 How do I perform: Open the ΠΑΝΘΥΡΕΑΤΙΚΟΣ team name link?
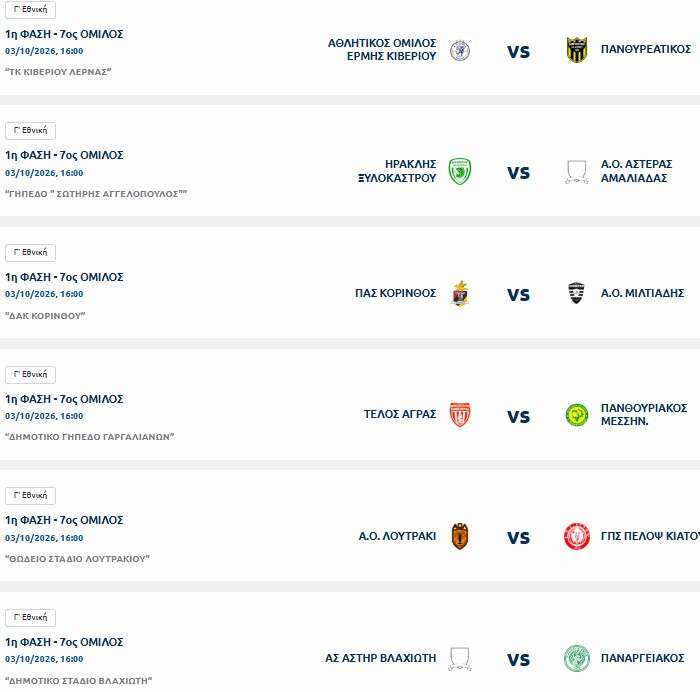(646, 49)
